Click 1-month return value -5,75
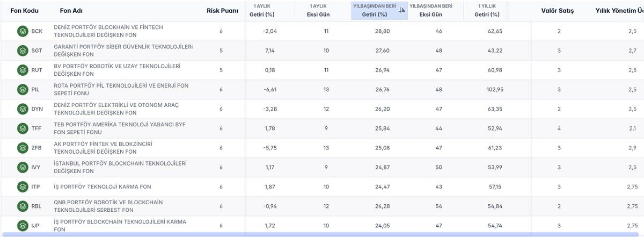This screenshot has height=237, width=644. coord(270,148)
